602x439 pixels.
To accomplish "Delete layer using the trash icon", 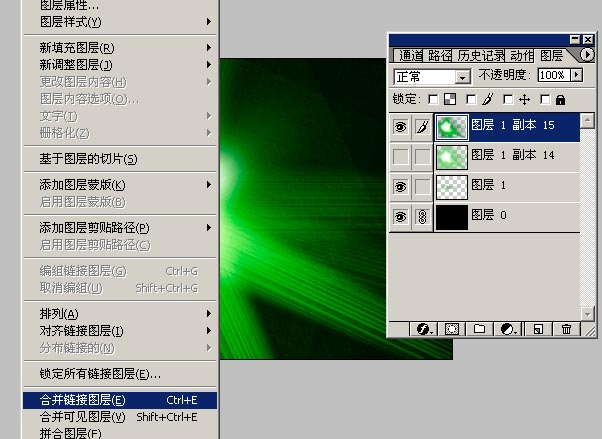I will pos(566,330).
